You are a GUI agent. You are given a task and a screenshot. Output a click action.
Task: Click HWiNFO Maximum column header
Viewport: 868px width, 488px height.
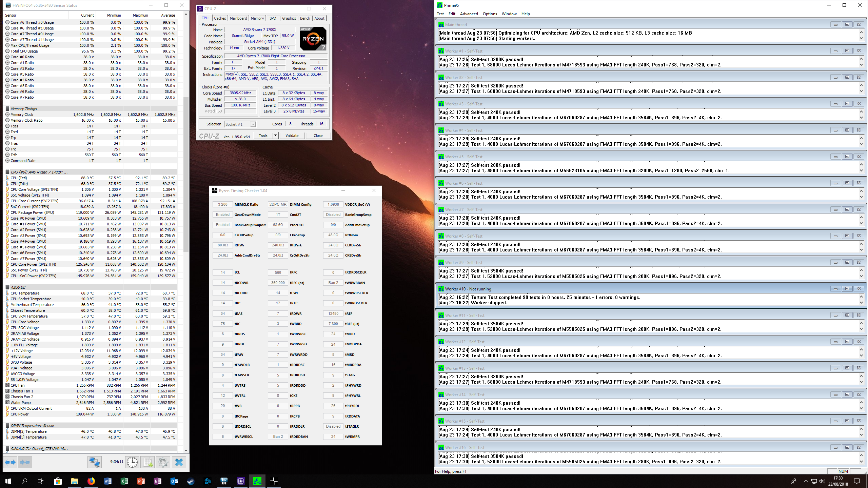pyautogui.click(x=136, y=15)
